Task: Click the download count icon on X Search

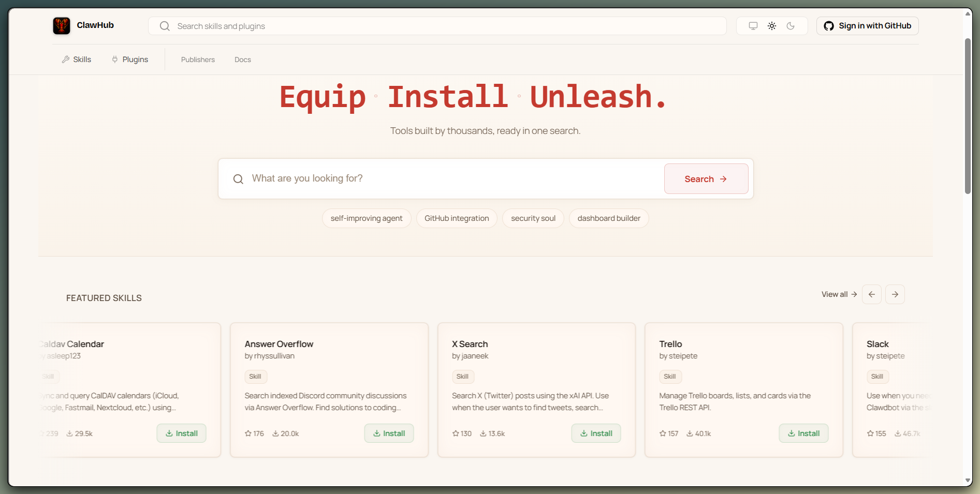Action: [x=483, y=433]
